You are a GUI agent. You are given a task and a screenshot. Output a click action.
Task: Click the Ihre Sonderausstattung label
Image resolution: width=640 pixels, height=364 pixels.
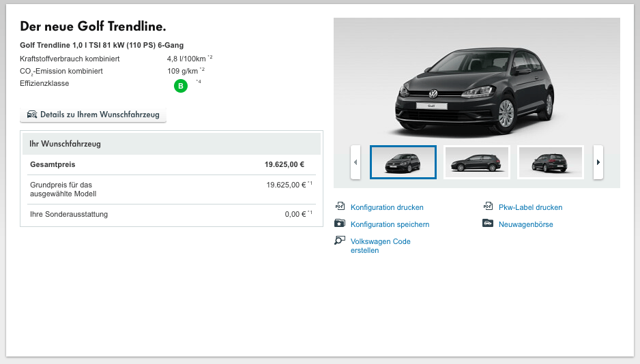pyautogui.click(x=69, y=215)
